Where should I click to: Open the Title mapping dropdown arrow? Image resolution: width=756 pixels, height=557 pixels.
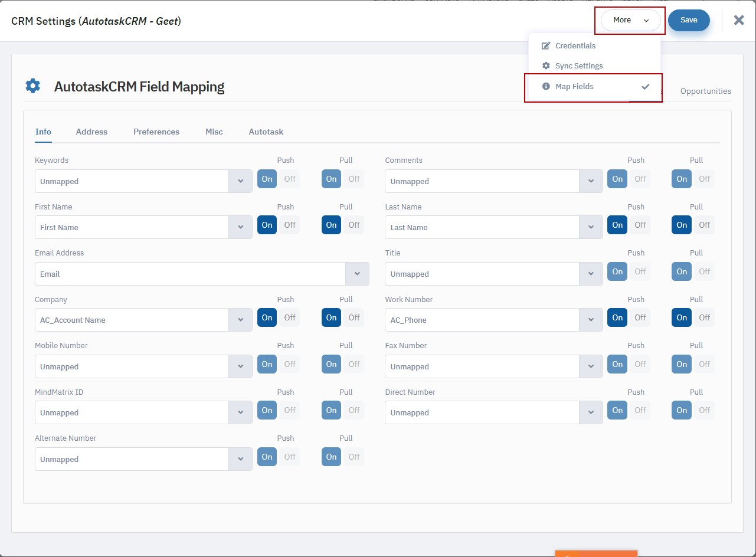pos(591,274)
